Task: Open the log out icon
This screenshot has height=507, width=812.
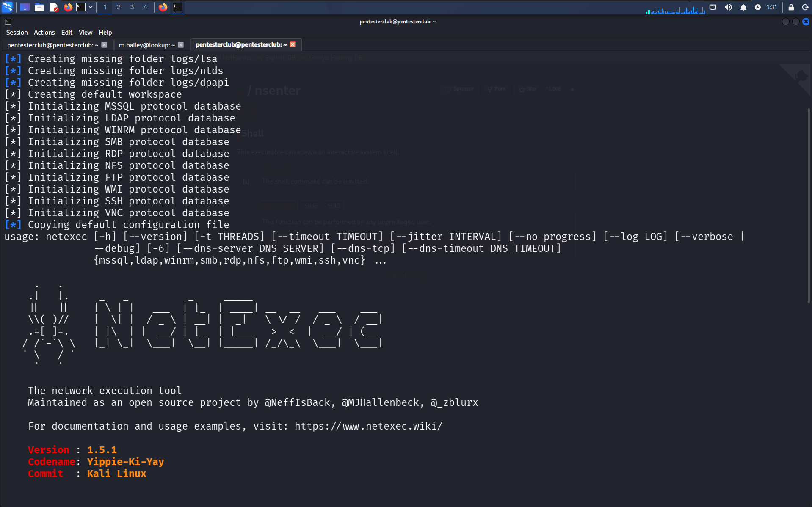Action: pos(805,7)
